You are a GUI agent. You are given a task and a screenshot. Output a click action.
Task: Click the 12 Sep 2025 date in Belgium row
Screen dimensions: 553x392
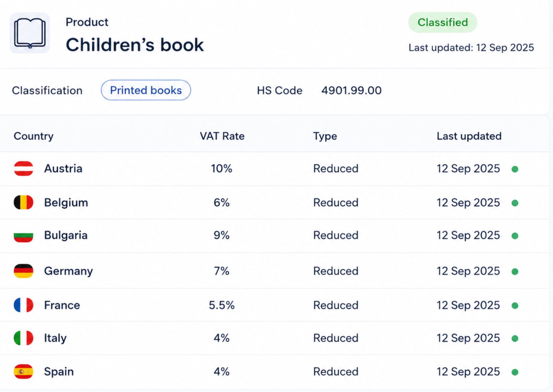point(468,203)
